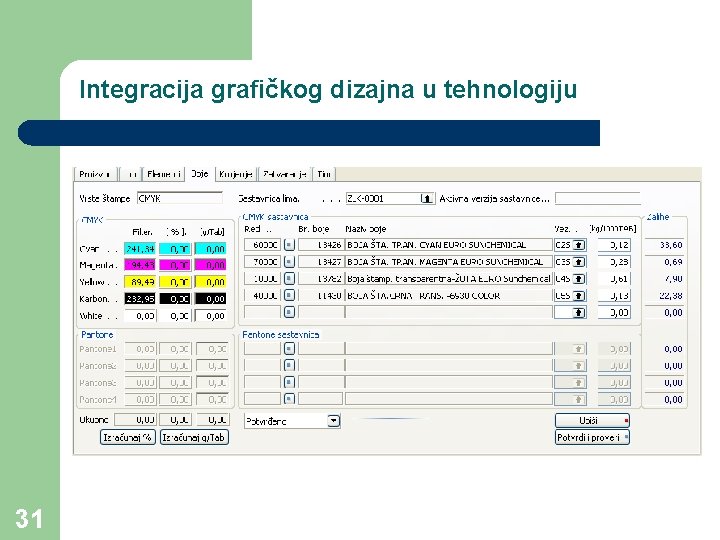Expand the Potvrđeno status dropdown arrow

[x=334, y=421]
